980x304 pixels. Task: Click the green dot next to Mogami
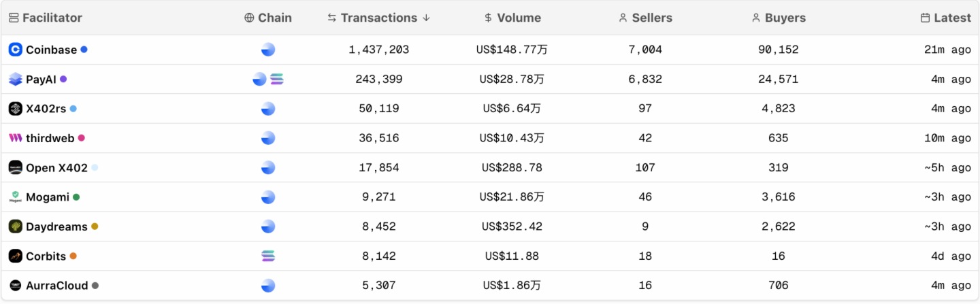click(x=76, y=197)
